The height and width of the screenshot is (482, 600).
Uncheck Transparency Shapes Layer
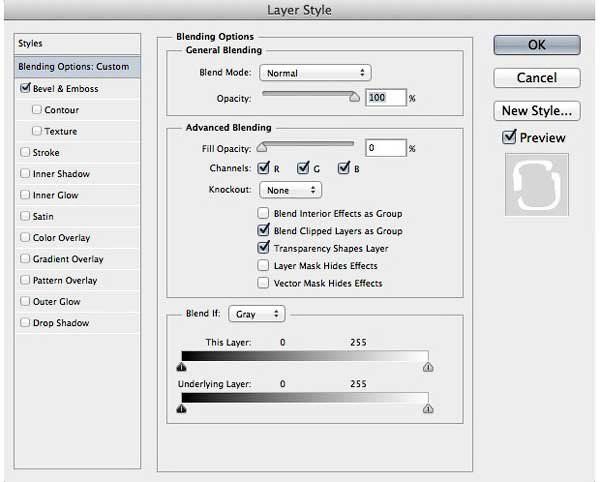click(264, 248)
